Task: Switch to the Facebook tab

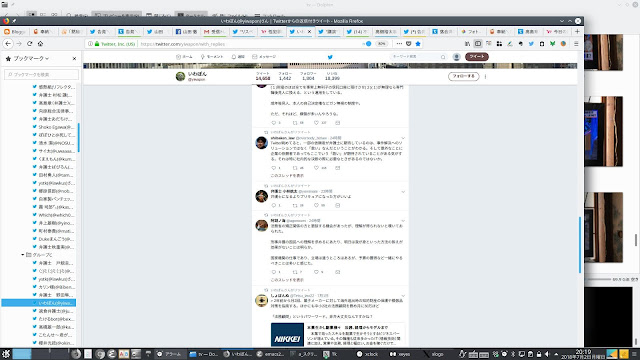Action: coord(186,31)
